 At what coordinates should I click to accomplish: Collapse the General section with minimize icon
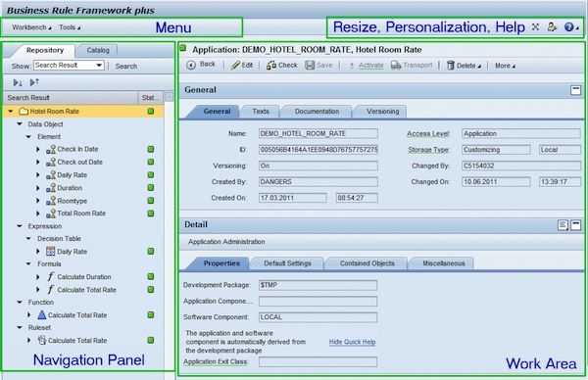click(575, 90)
